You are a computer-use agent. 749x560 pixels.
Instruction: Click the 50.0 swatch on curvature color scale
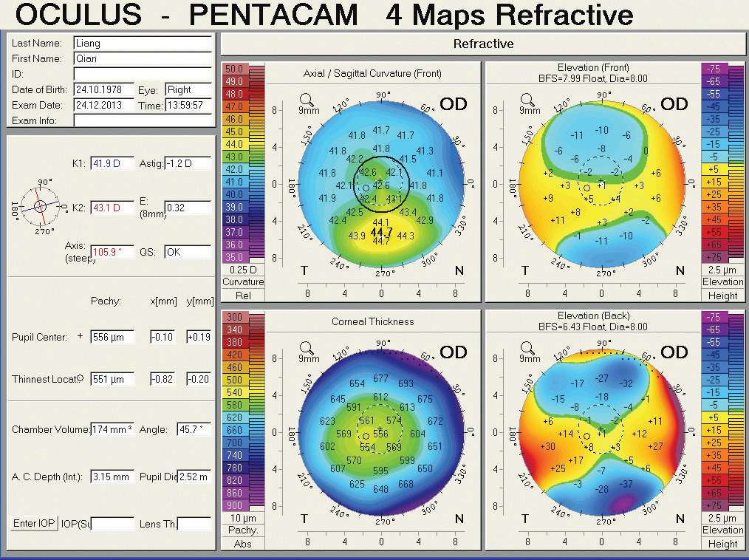point(235,69)
